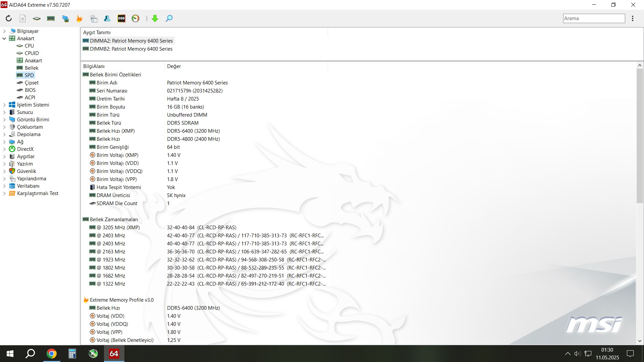The width and height of the screenshot is (644, 362).
Task: Click the gauge clock toolbar icon
Action: click(x=136, y=18)
